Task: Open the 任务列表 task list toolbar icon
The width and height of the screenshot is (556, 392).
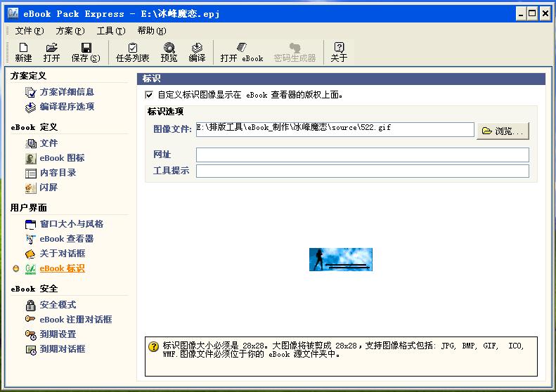Action: click(133, 48)
